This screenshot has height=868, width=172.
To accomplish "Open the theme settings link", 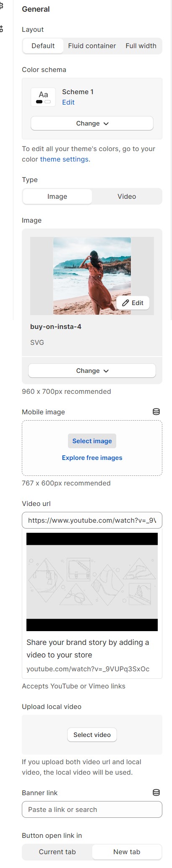I will [x=64, y=159].
